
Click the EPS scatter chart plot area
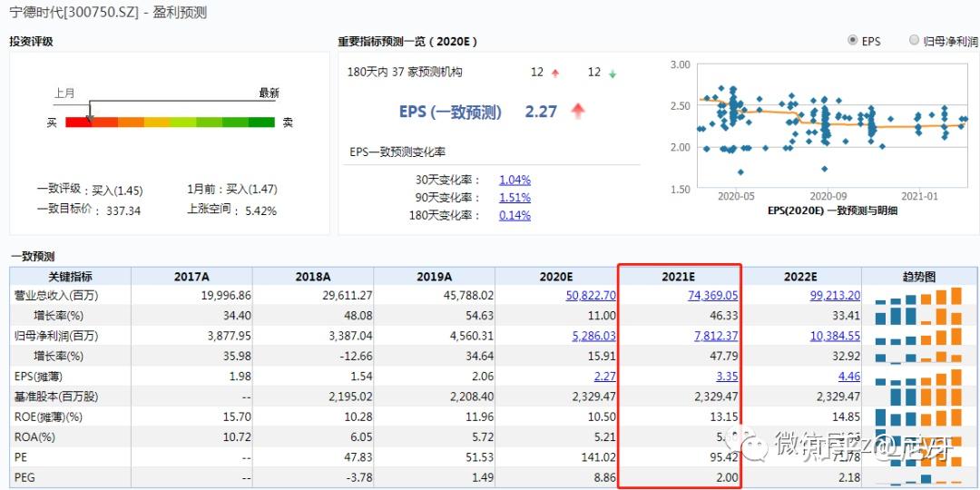833,125
